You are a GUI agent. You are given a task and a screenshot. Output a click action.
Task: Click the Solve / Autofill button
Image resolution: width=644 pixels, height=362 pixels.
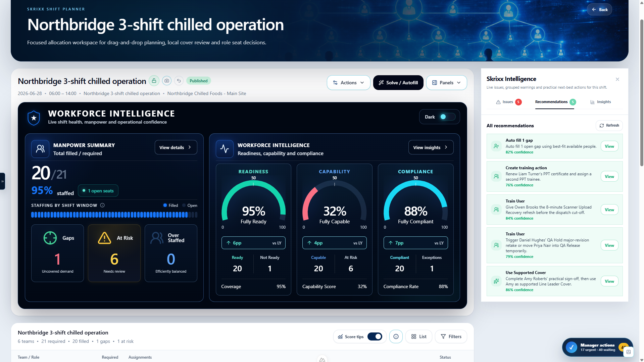(398, 83)
